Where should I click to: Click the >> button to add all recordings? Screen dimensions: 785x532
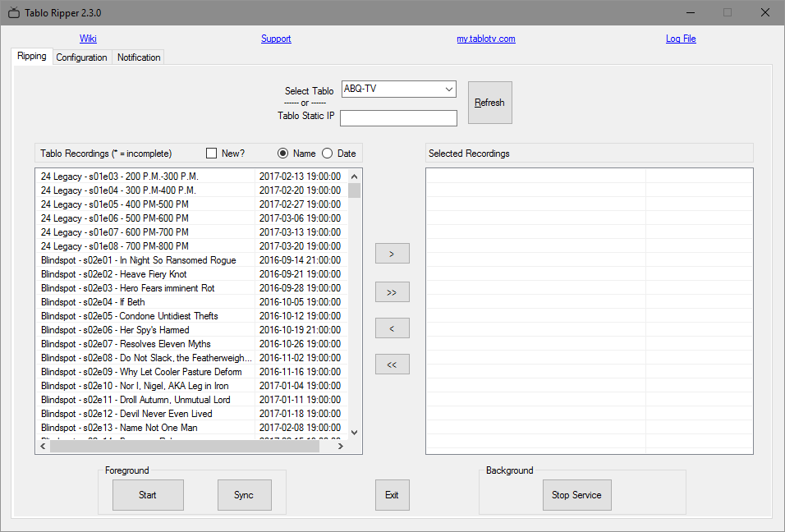pyautogui.click(x=392, y=291)
